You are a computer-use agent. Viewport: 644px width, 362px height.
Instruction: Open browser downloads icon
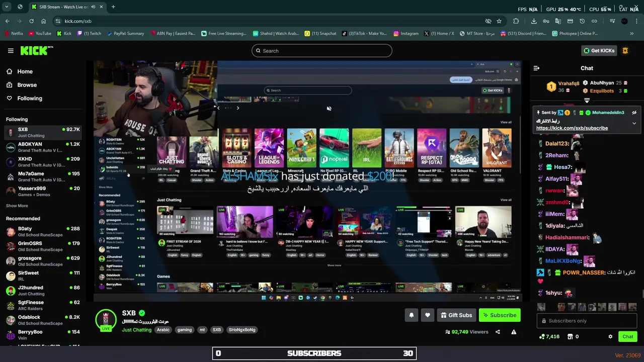534,21
